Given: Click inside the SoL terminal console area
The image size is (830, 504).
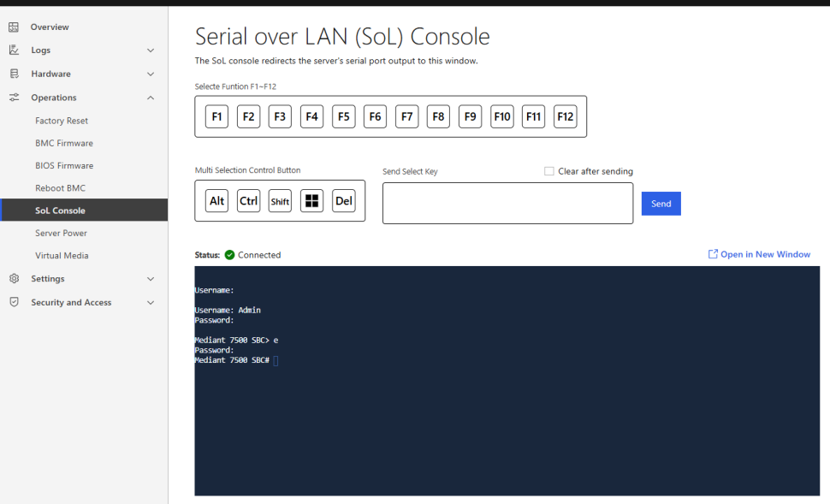Looking at the screenshot, I should (507, 381).
